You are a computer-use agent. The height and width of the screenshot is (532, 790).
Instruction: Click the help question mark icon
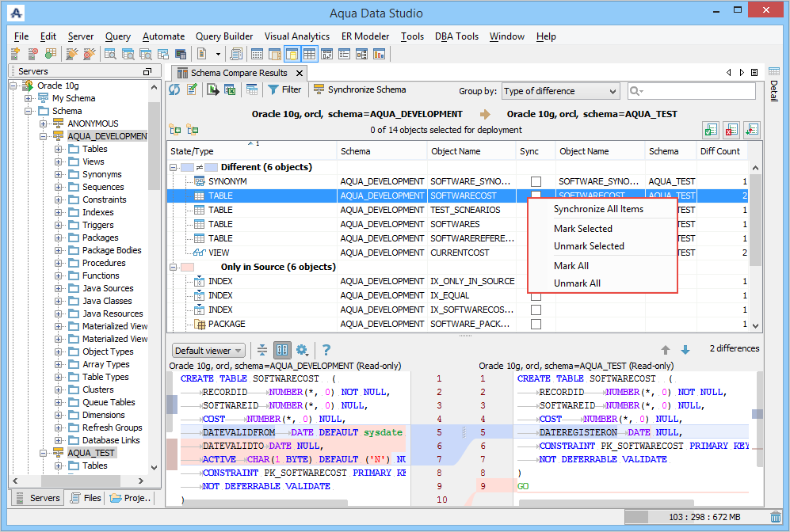coord(326,350)
